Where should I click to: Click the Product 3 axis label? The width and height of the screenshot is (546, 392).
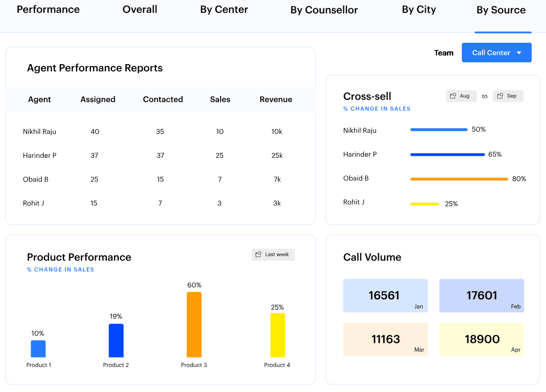pyautogui.click(x=194, y=365)
